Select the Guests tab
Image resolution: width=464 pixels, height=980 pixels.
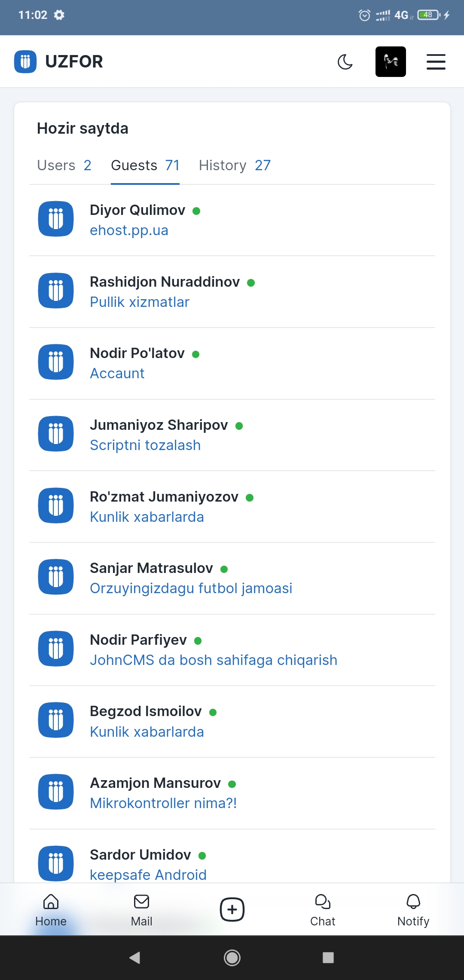pyautogui.click(x=145, y=165)
